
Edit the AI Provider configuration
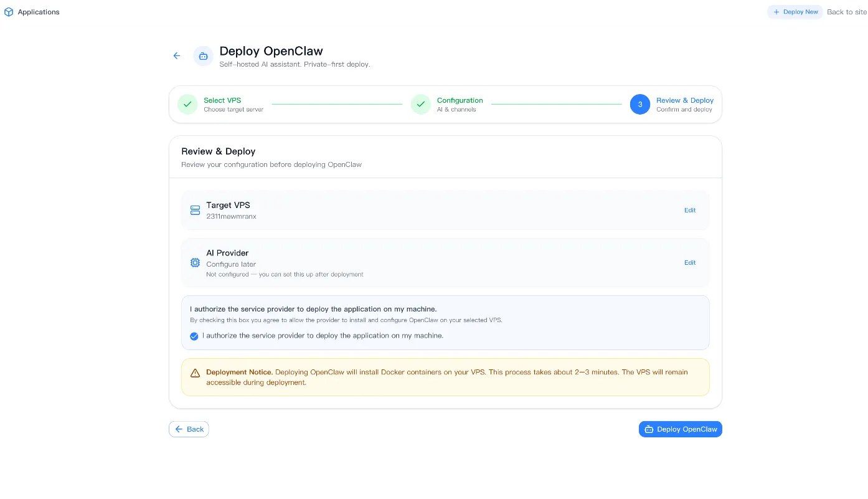pos(690,262)
